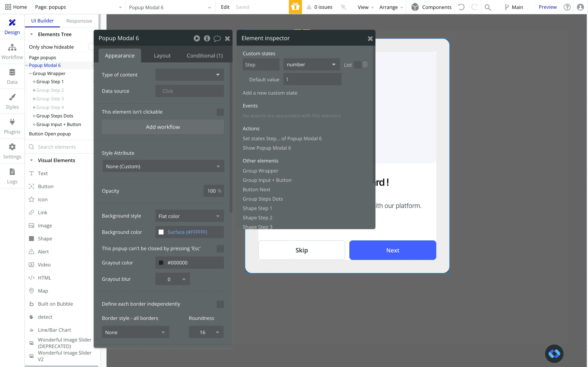
Task: Open the Workflow panel from the left sidebar
Action: pyautogui.click(x=12, y=51)
